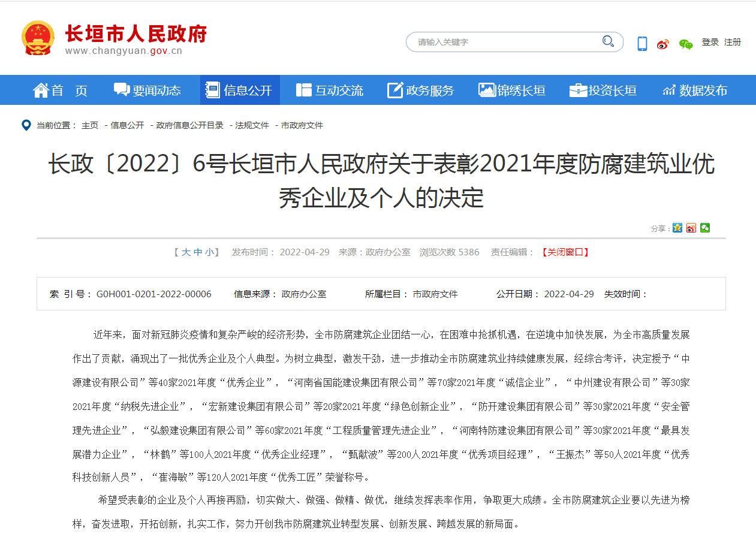Share article via WeChat icon
The height and width of the screenshot is (534, 756).
(x=705, y=228)
